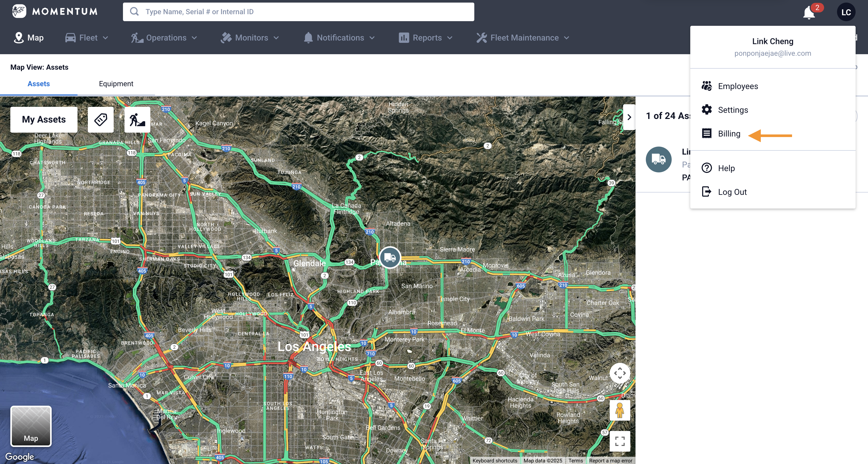Toggle fullscreen map view
The height and width of the screenshot is (464, 868).
[620, 441]
